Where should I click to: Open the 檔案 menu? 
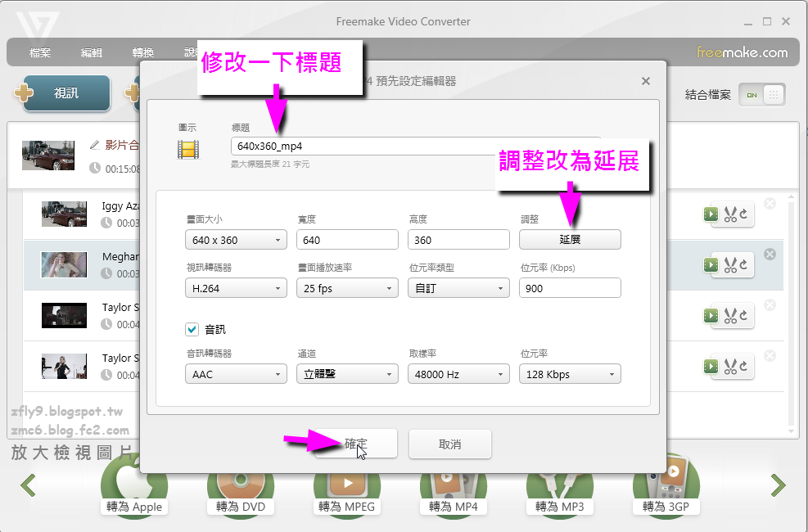[40, 52]
